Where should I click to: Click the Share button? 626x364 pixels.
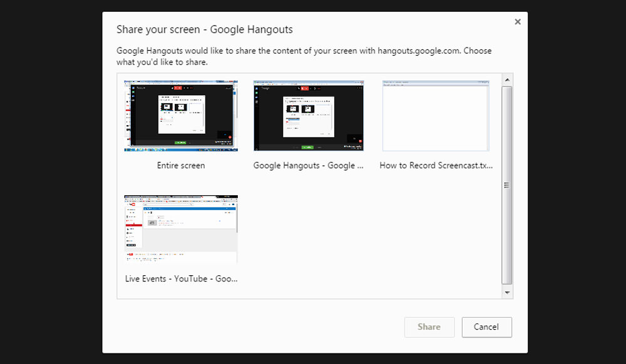(x=429, y=327)
